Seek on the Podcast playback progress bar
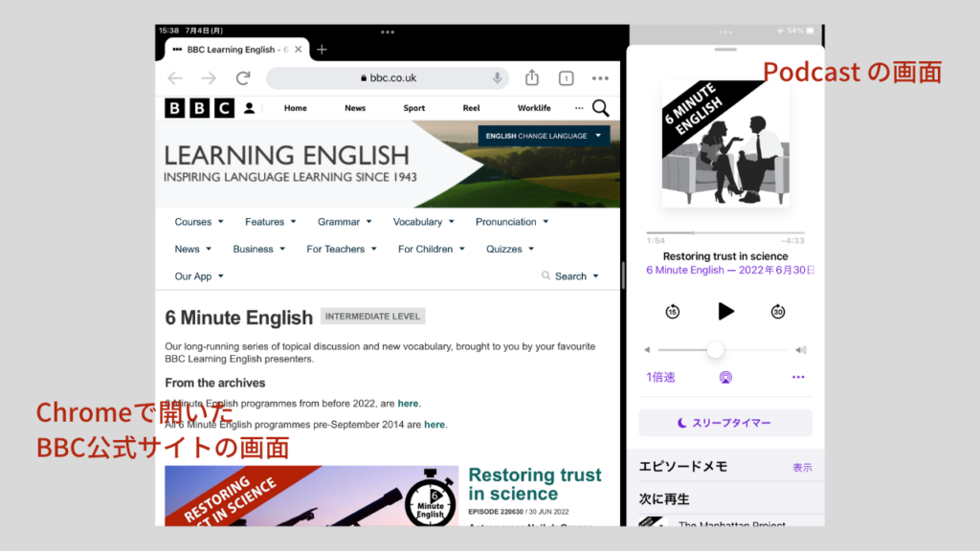Viewport: 980px width, 551px height. [x=725, y=232]
